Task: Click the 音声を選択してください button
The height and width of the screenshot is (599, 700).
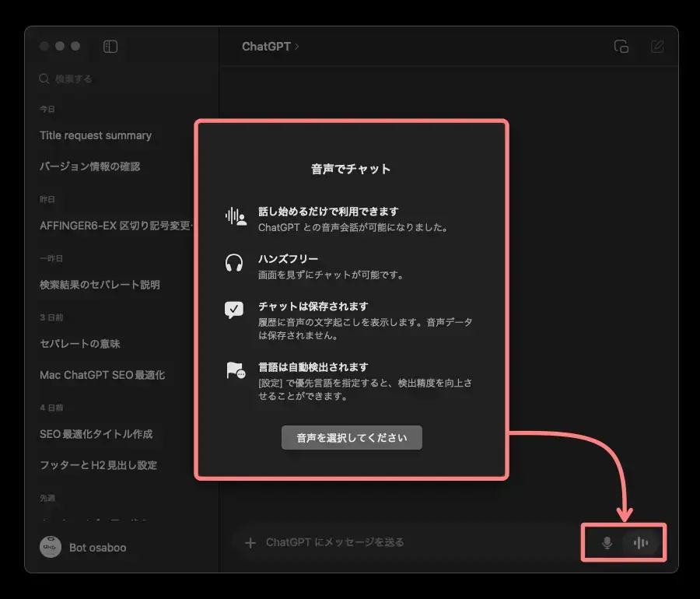Action: click(352, 437)
